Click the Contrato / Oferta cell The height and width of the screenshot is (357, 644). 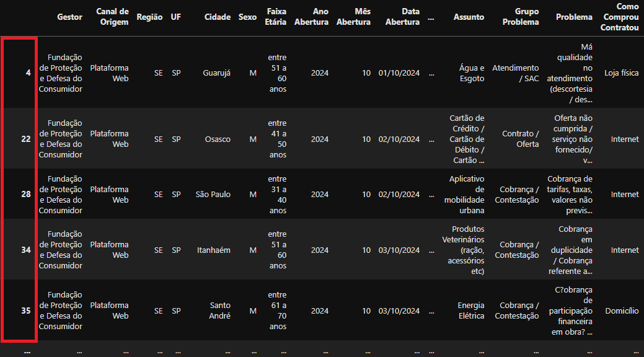tap(520, 139)
